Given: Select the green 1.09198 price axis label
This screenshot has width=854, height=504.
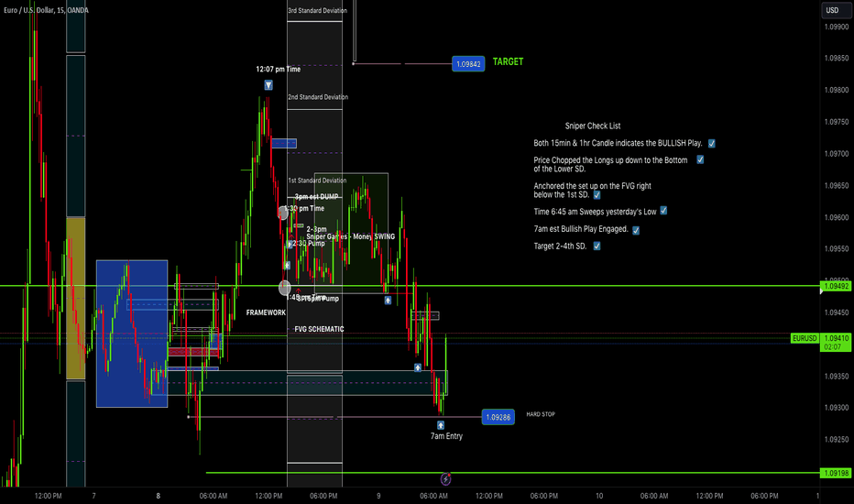Looking at the screenshot, I should tap(836, 473).
